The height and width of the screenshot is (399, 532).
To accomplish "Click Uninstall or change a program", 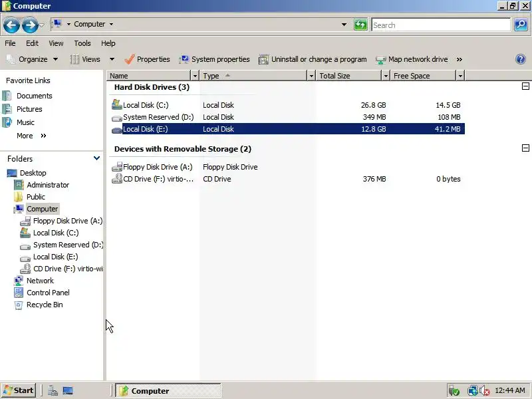I will (x=313, y=59).
